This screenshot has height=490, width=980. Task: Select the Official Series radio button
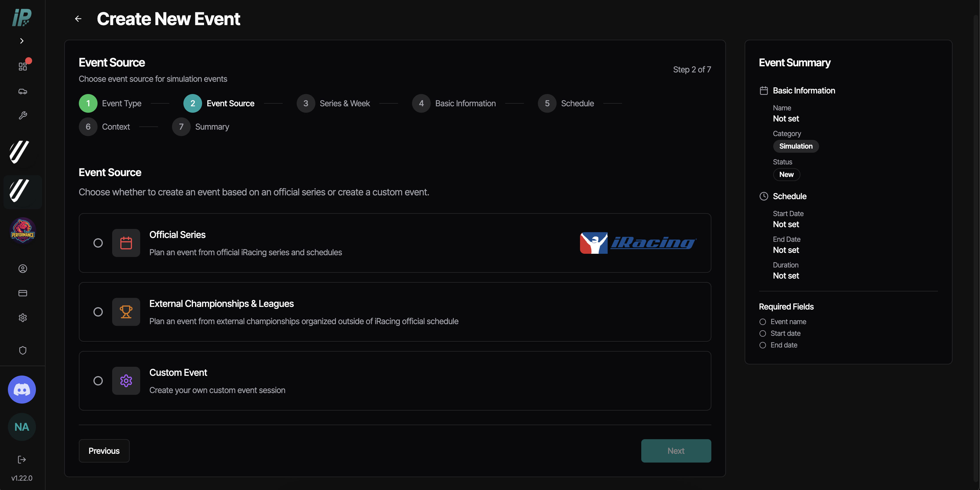click(x=98, y=243)
